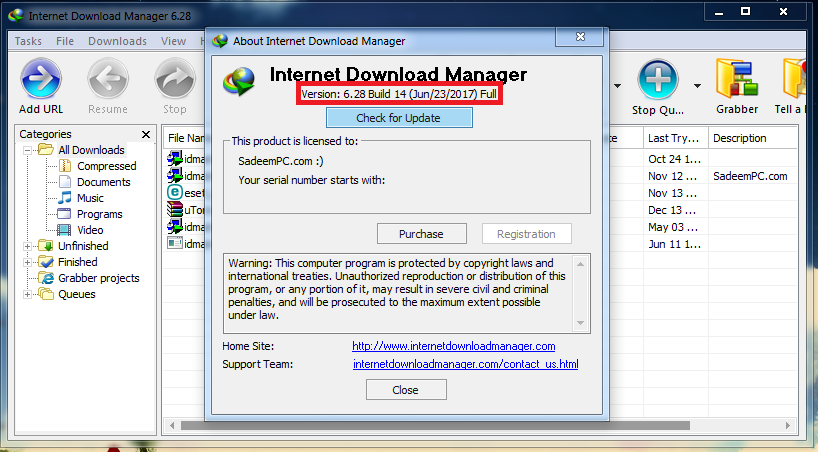818x452 pixels.
Task: Click scroll down arrow in warning text box
Action: click(580, 323)
